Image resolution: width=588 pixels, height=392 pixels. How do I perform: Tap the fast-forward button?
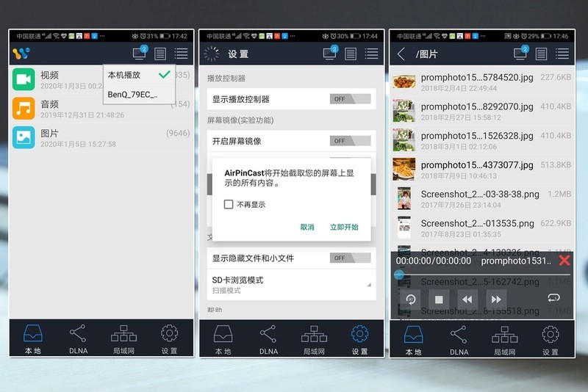point(495,300)
